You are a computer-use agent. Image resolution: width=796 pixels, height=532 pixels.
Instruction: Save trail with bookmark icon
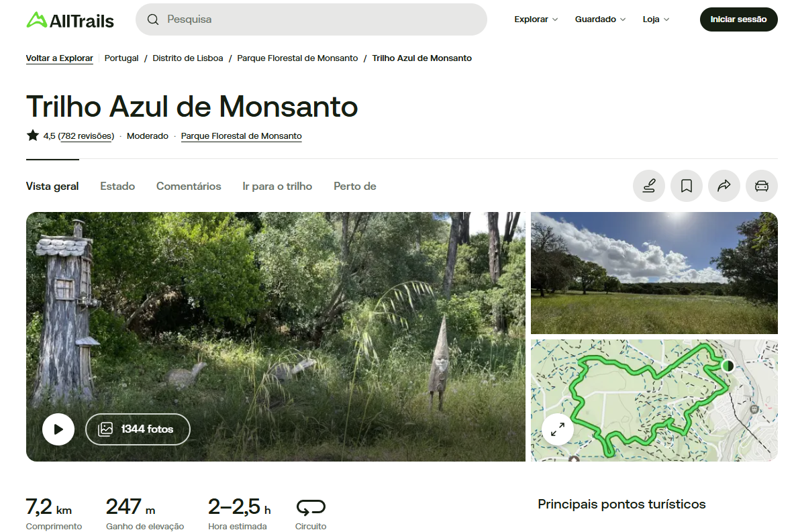[687, 186]
